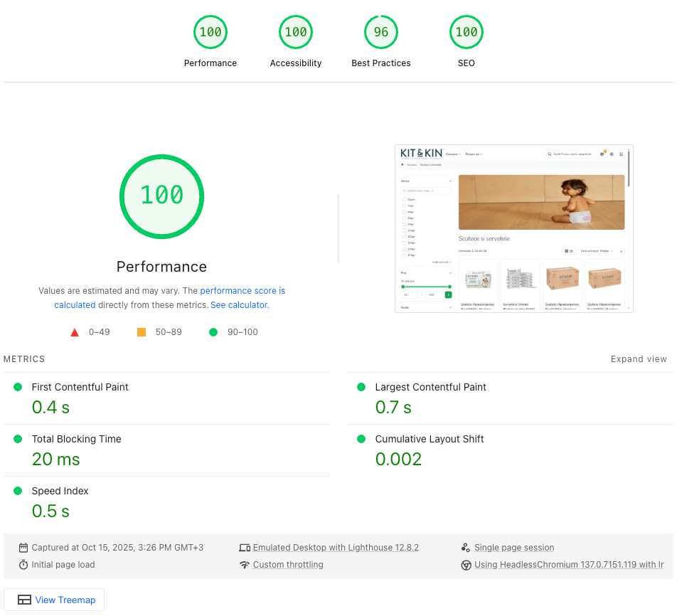Viewport: 677px width, 616px height.
Task: Click the stopwatch icon beside Initial page load
Action: click(x=24, y=564)
